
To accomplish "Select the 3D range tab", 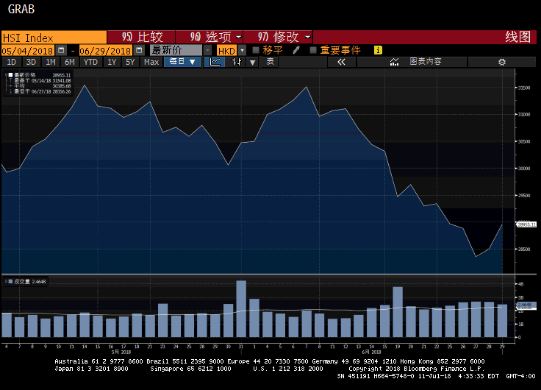I will point(31,62).
